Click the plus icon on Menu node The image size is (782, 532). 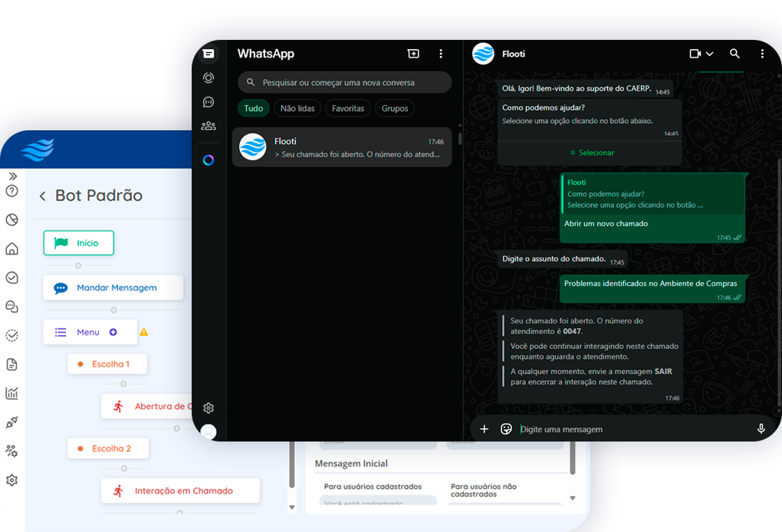(113, 333)
